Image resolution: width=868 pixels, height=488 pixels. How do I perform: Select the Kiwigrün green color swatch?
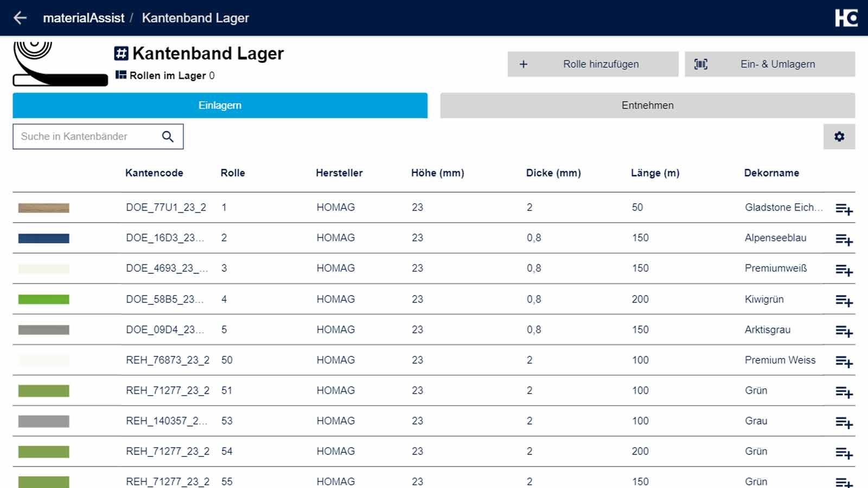pos(43,299)
